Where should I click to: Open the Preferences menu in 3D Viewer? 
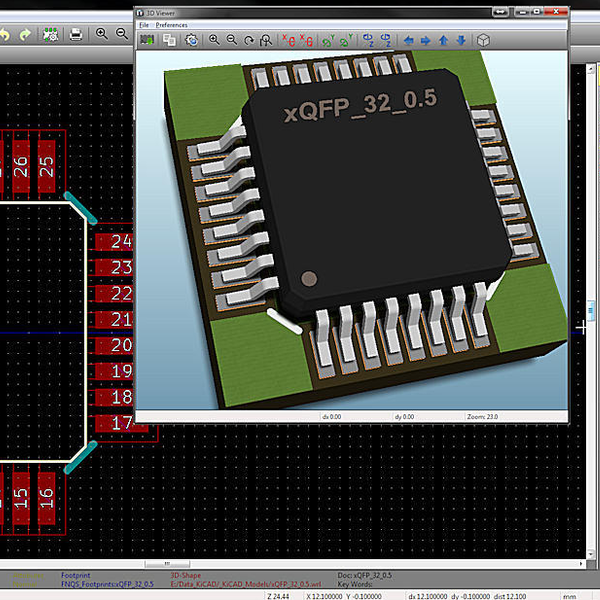point(171,23)
